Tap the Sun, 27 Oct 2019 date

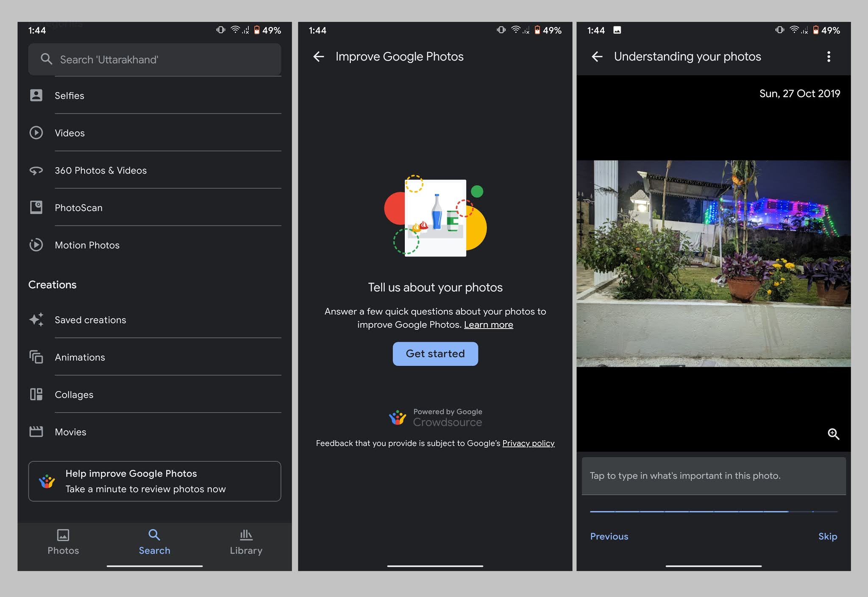click(x=800, y=94)
